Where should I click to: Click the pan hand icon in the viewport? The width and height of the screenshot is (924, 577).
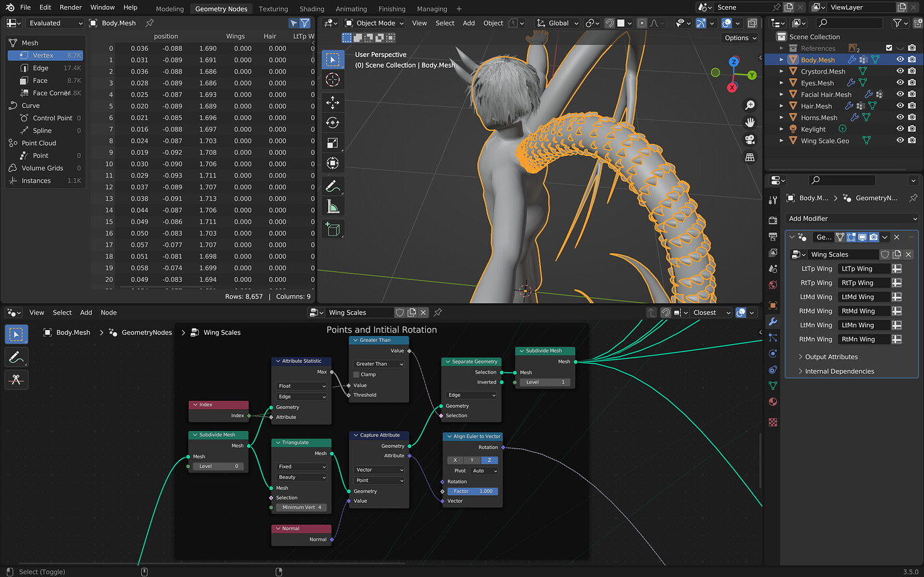pyautogui.click(x=750, y=122)
